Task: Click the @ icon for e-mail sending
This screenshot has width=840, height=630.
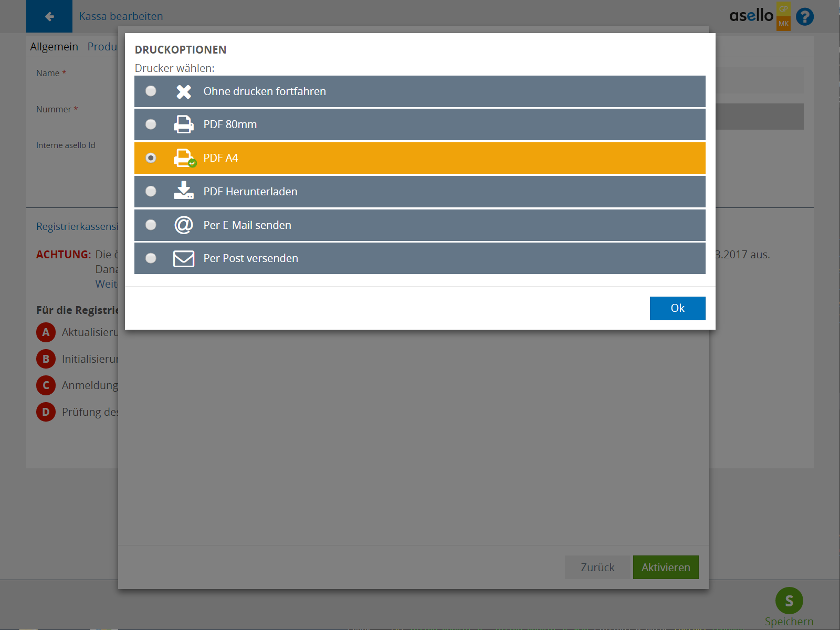Action: 184,225
